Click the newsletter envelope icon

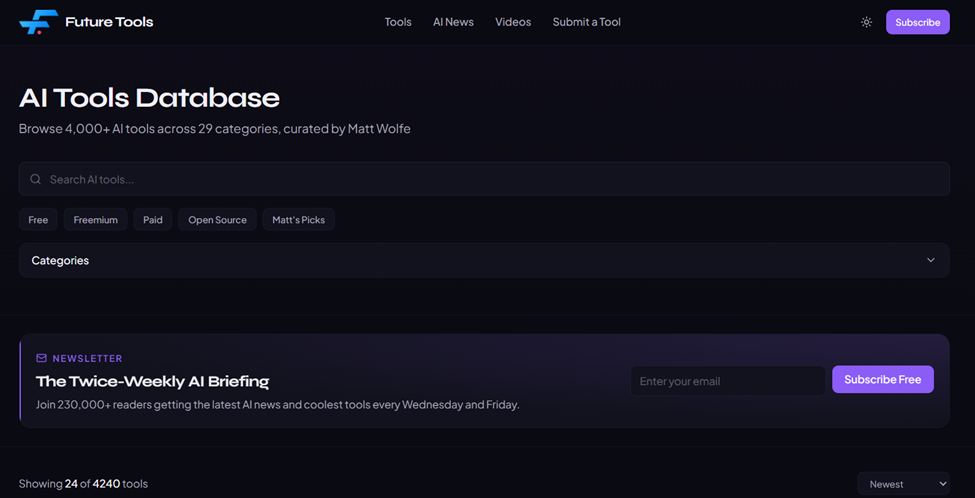(41, 358)
